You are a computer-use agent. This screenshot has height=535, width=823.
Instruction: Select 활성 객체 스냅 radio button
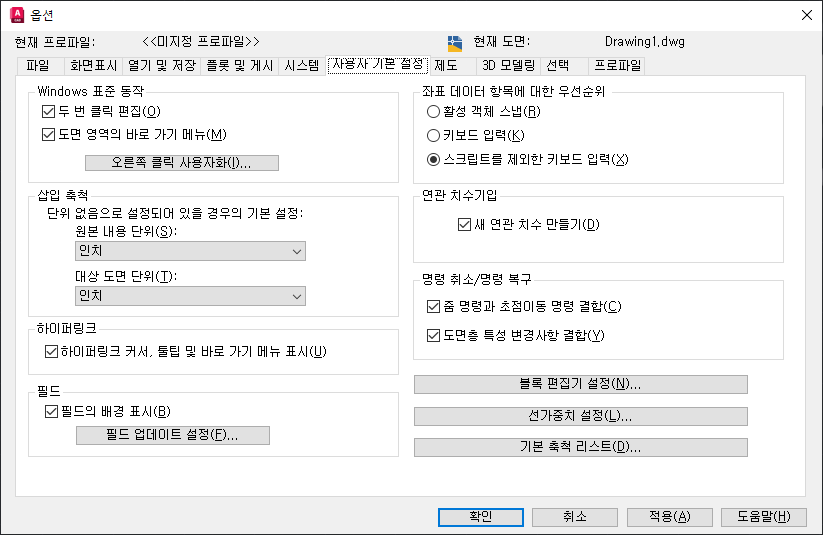433,111
